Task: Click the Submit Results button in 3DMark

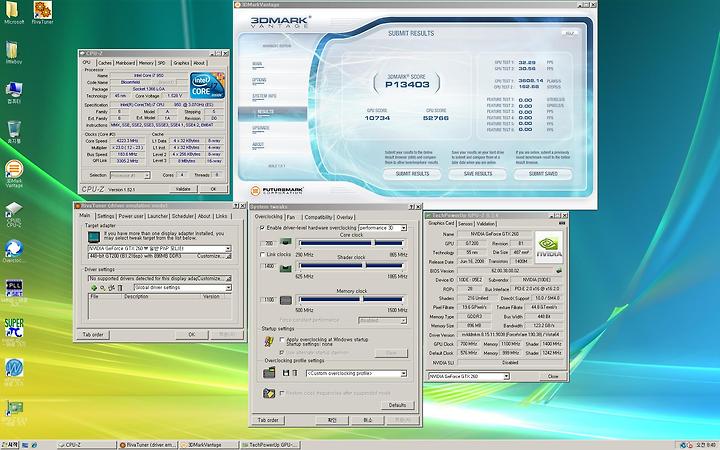Action: point(412,174)
